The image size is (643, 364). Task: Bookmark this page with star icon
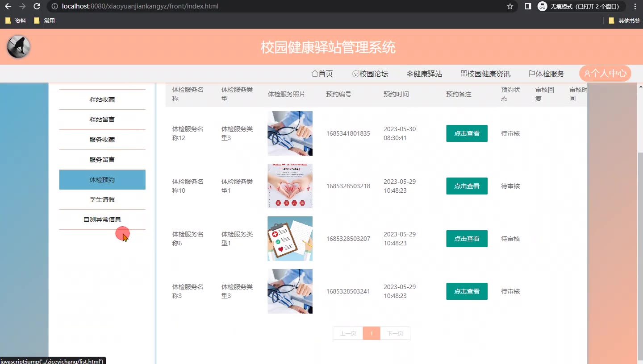pyautogui.click(x=510, y=6)
